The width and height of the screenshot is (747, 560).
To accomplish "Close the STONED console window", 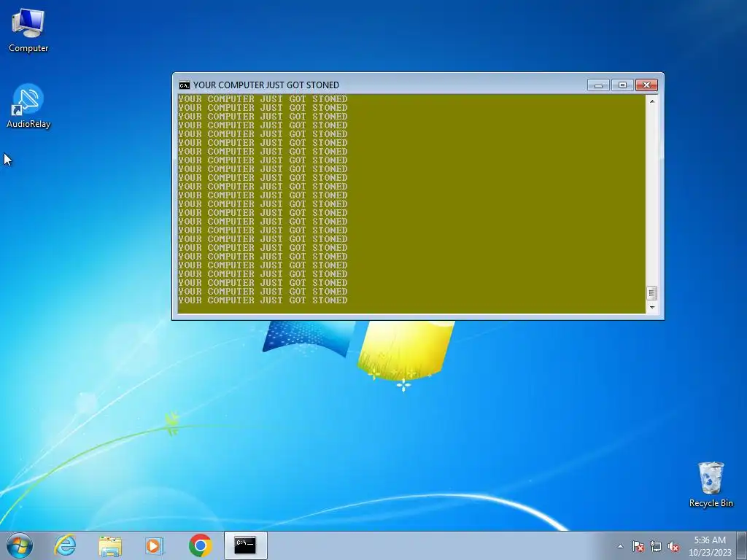I will tap(646, 85).
